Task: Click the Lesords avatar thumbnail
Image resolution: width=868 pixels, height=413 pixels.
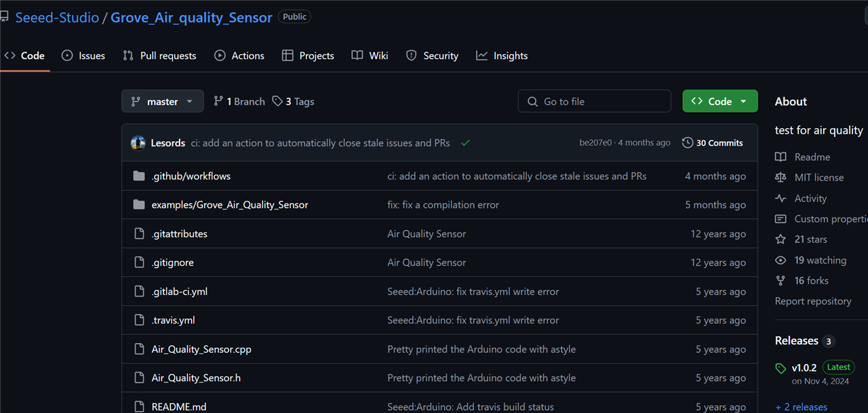Action: 138,143
